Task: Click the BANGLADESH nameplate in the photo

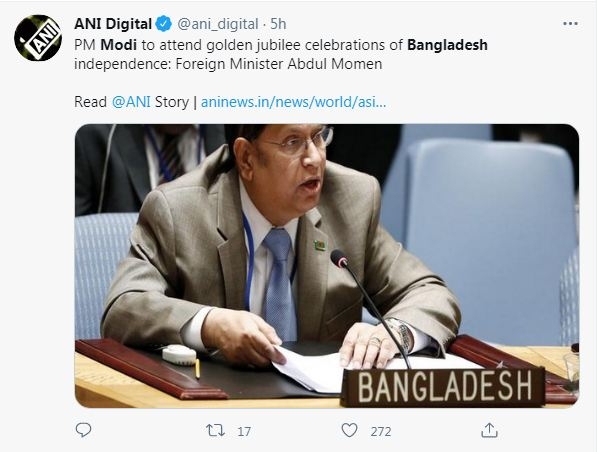Action: click(444, 387)
